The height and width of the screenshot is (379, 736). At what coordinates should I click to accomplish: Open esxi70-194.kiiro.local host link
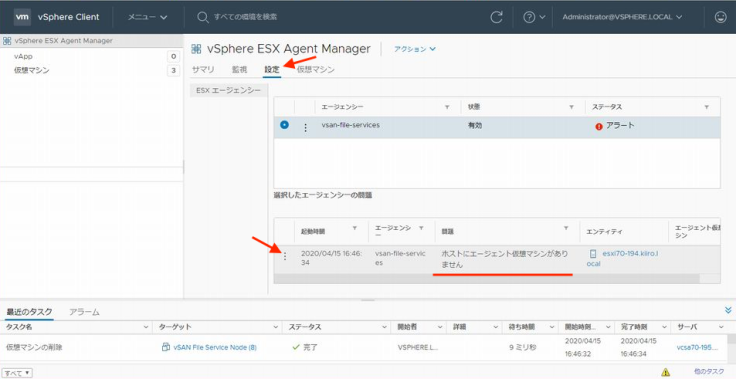click(x=622, y=258)
